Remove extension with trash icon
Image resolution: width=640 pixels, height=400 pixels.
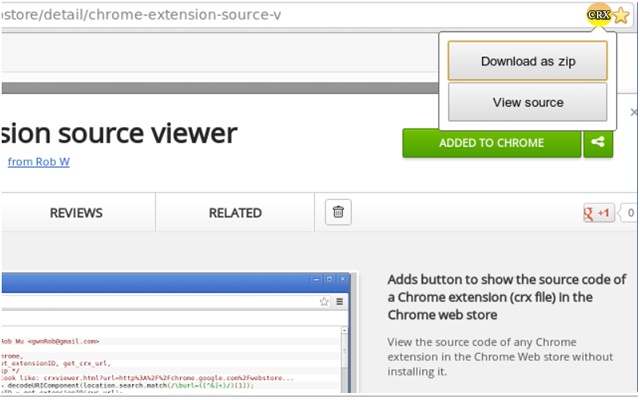[x=338, y=212]
